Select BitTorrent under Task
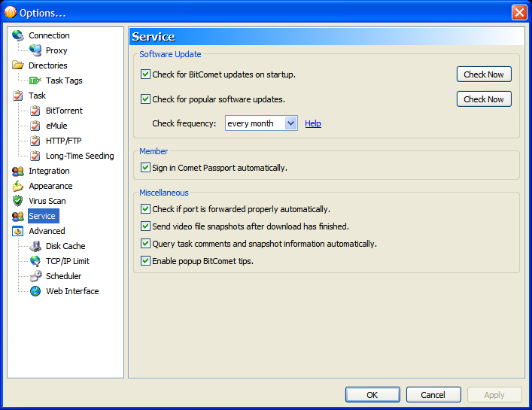532x410 pixels. [x=64, y=111]
